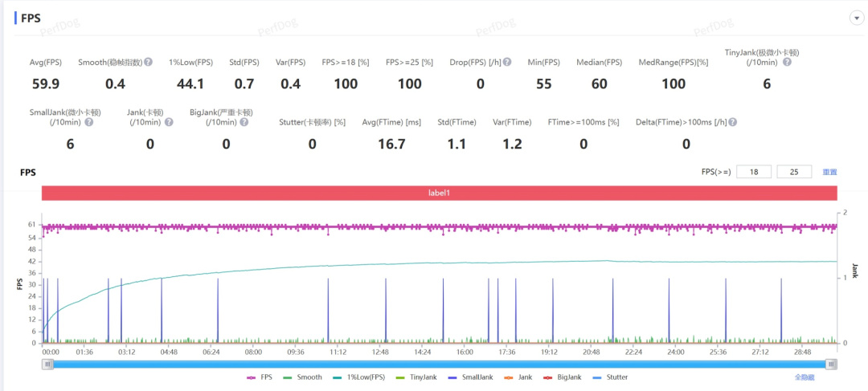The width and height of the screenshot is (868, 391).
Task: Click the 重置 reset link
Action: coord(829,172)
